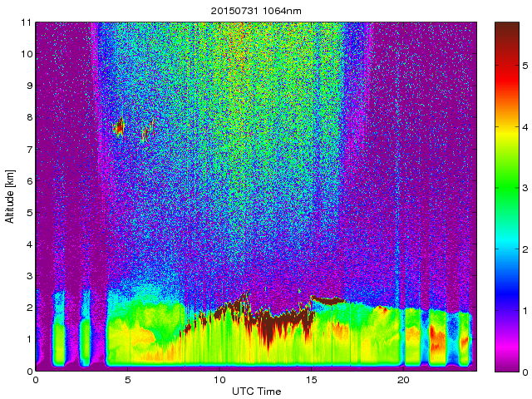This screenshot has width=532, height=399.
Task: Pick the dark red top of the colorbar
Action: [507, 32]
